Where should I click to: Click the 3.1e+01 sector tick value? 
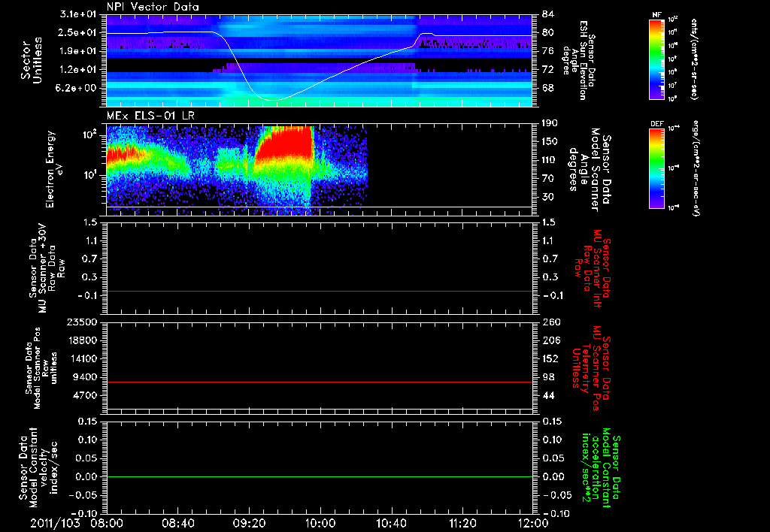pos(78,14)
